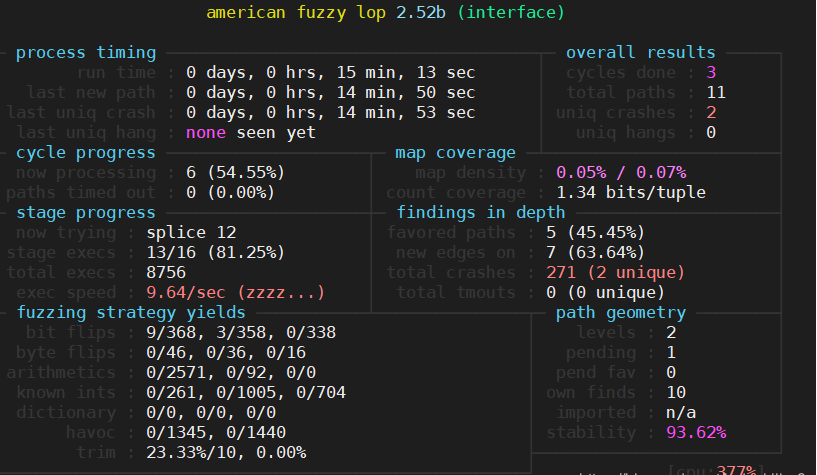This screenshot has width=817, height=475.
Task: Select the 'stage progress' section header
Action: click(x=86, y=212)
